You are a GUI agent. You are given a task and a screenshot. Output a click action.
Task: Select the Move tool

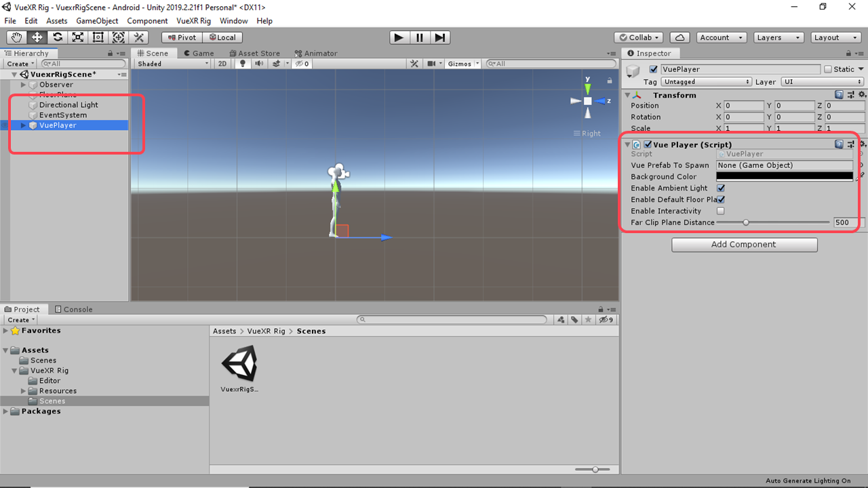37,37
